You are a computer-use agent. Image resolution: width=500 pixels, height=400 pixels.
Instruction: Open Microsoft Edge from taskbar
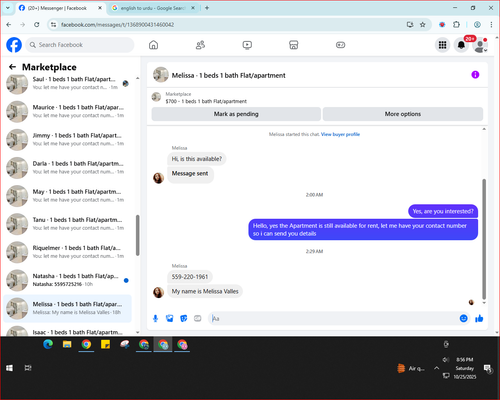tap(48, 344)
